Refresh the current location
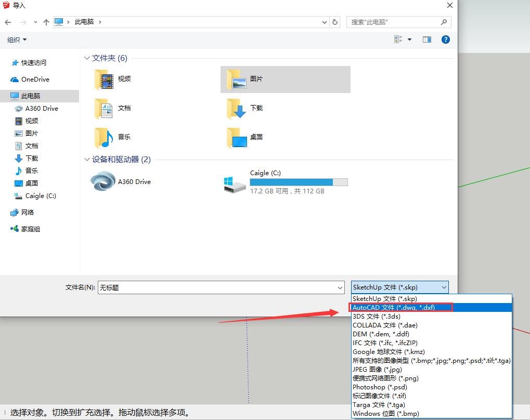This screenshot has width=530, height=420. coord(335,22)
